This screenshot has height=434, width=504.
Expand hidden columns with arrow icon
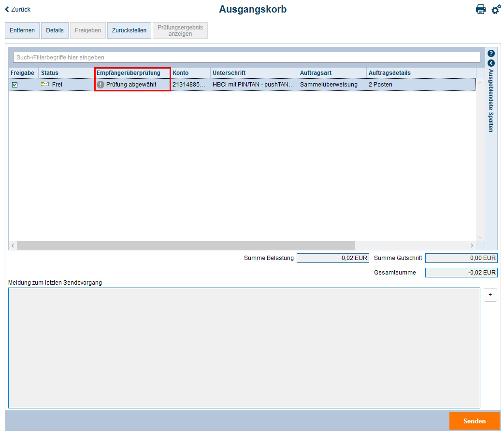[491, 63]
